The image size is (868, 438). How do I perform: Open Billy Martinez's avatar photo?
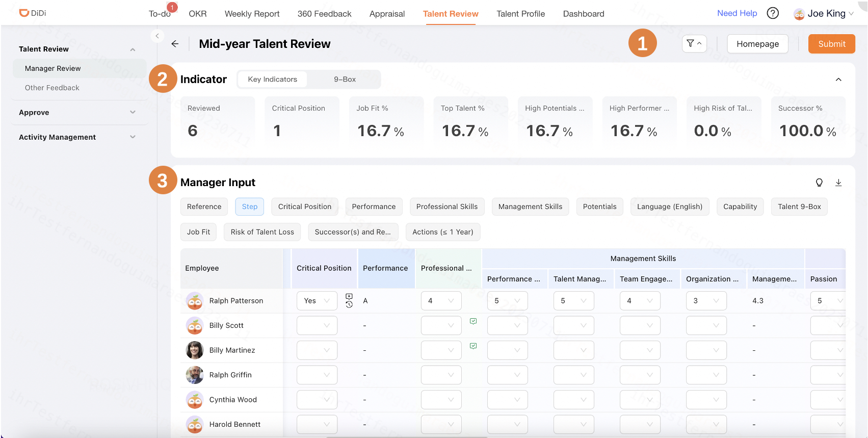pyautogui.click(x=195, y=350)
